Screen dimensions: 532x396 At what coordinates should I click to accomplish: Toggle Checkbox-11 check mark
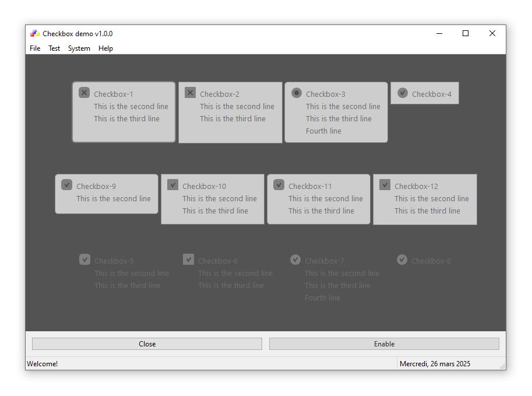coord(279,185)
